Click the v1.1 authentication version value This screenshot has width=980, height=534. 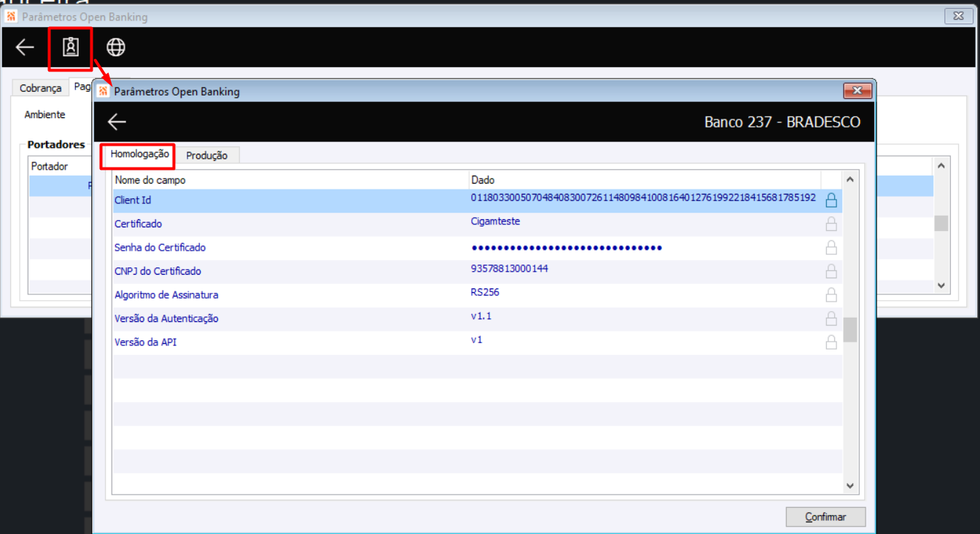coord(481,316)
